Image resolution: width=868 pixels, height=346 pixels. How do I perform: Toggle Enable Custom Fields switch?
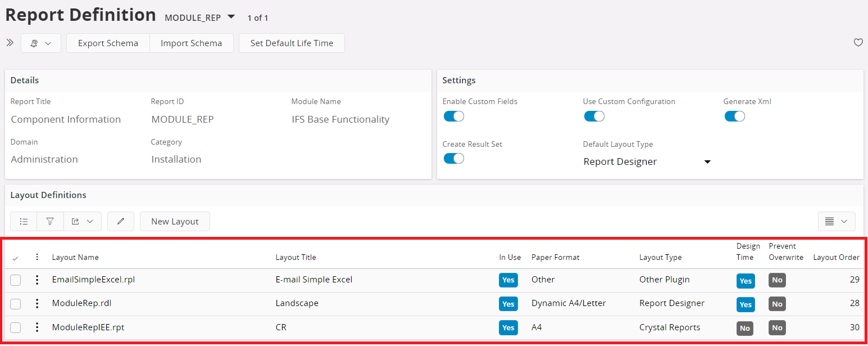[453, 116]
